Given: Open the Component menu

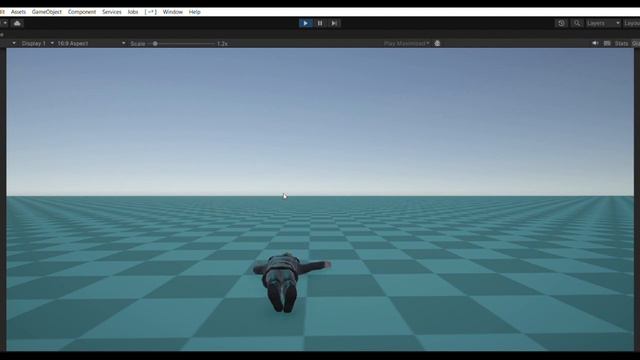Looking at the screenshot, I should point(82,12).
